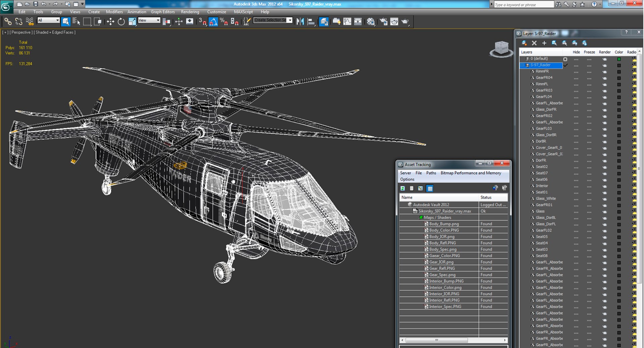
Task: Open the Render Setup icon
Action: 383,21
